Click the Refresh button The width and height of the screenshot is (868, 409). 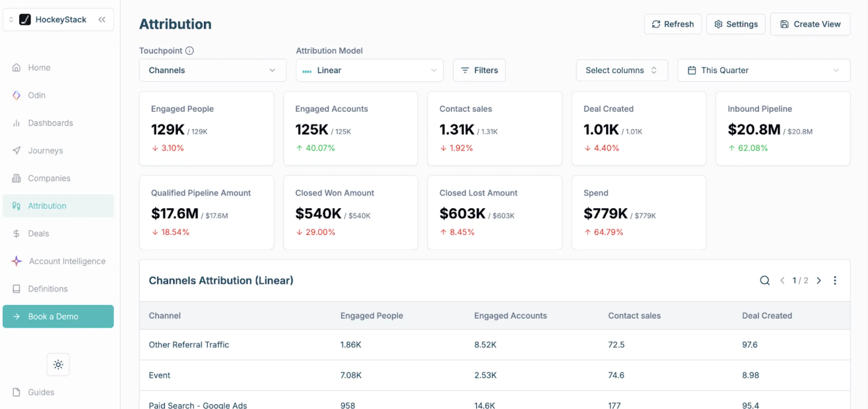pyautogui.click(x=673, y=24)
